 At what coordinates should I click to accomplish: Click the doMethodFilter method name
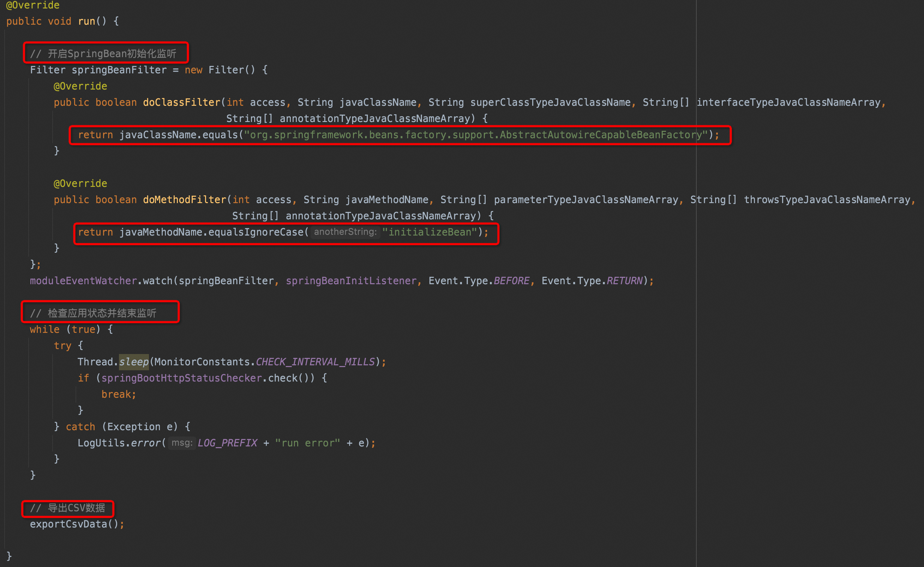185,200
